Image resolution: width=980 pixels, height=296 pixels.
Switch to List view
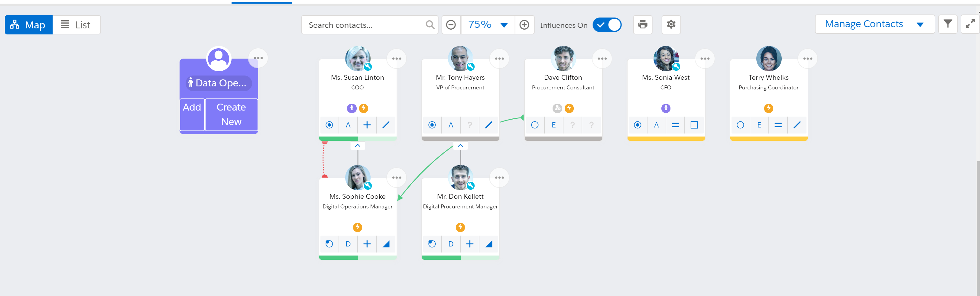(76, 25)
